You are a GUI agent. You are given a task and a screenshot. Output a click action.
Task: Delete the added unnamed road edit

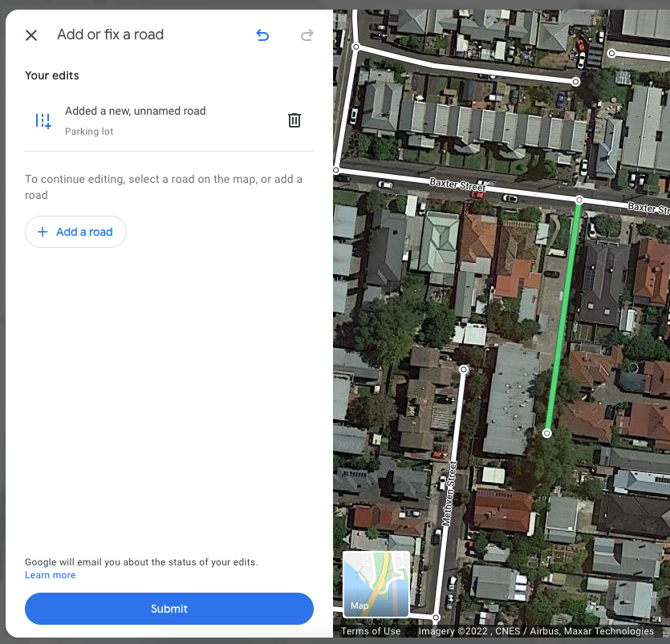click(x=294, y=120)
